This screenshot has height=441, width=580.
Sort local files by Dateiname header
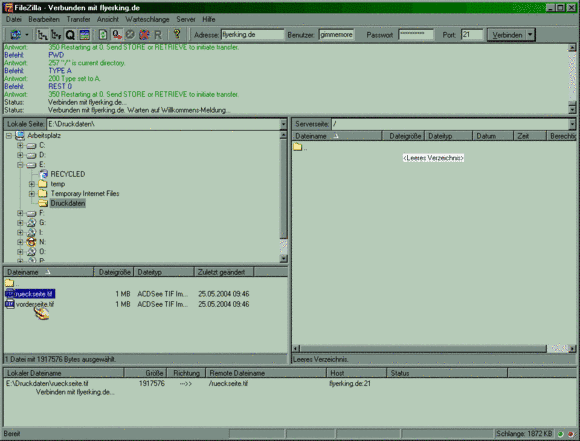coord(49,272)
